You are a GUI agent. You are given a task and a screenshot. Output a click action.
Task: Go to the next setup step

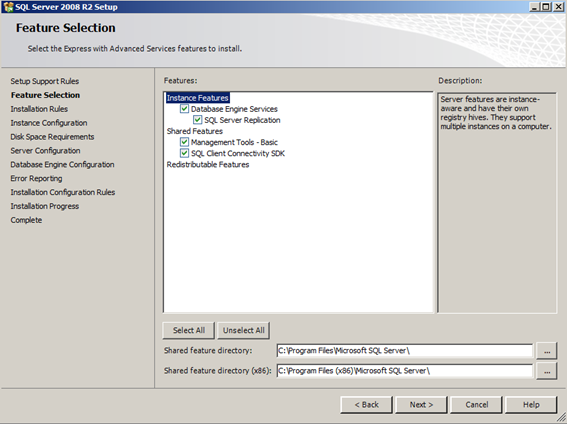pos(421,405)
